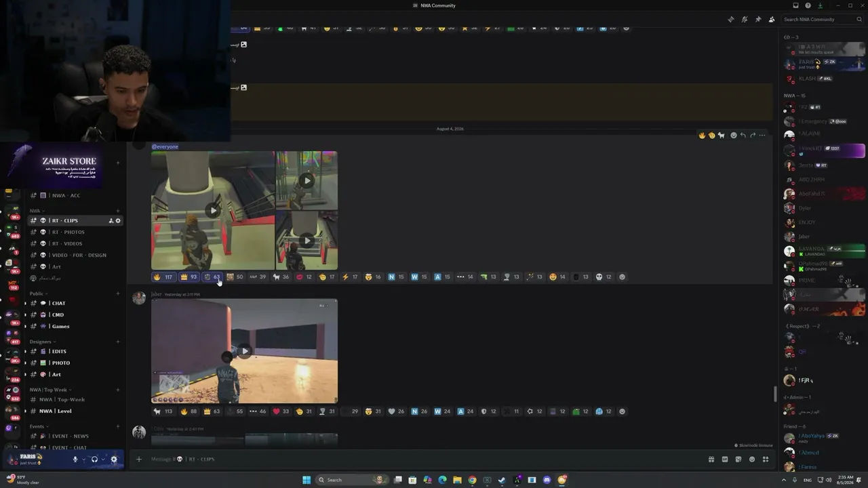Click the forward arrow in message hover toolbar
This screenshot has height=488, width=868.
[x=753, y=136]
